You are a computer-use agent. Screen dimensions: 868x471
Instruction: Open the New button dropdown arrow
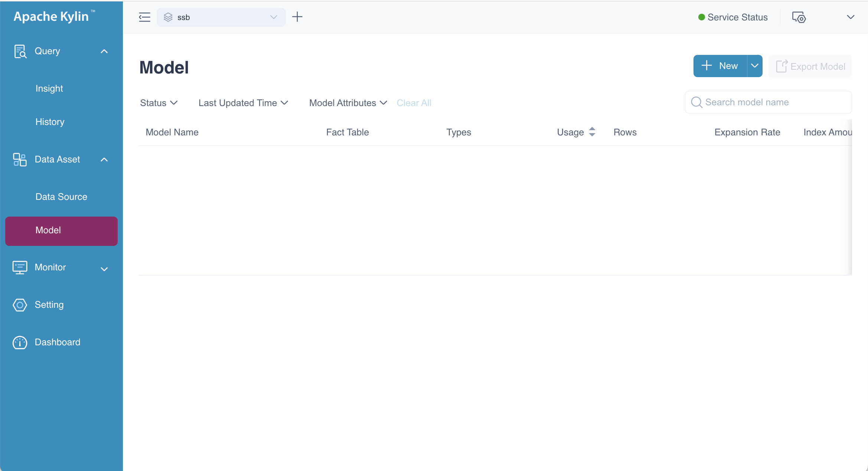pos(754,66)
